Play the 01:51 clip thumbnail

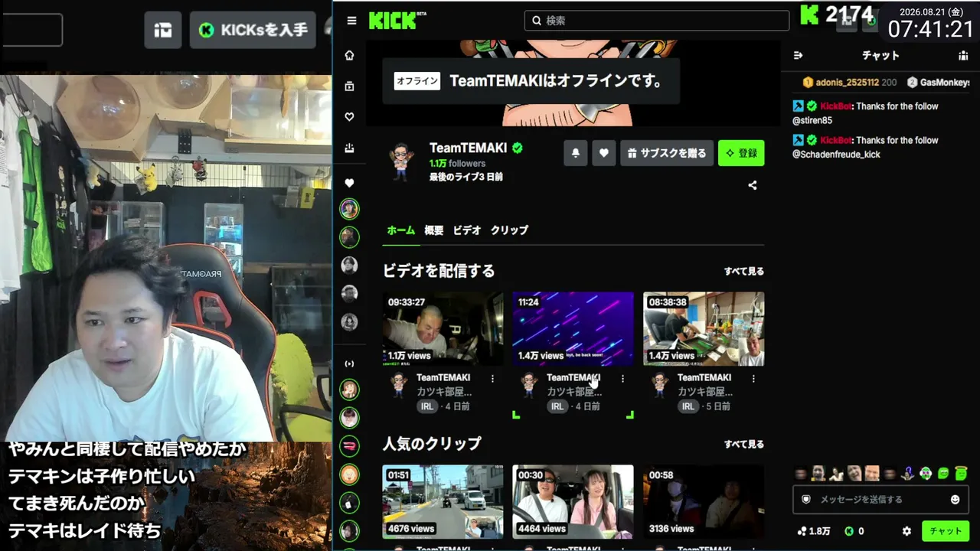pos(443,501)
